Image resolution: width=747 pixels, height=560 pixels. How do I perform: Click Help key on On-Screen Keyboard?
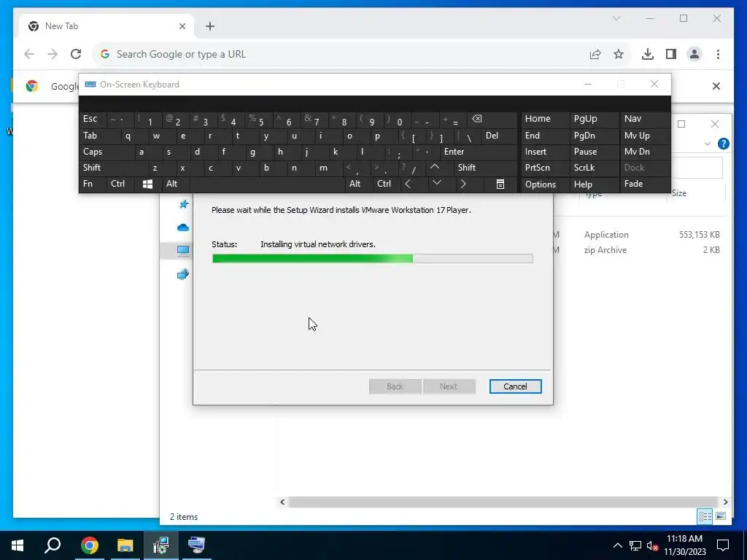(x=594, y=184)
